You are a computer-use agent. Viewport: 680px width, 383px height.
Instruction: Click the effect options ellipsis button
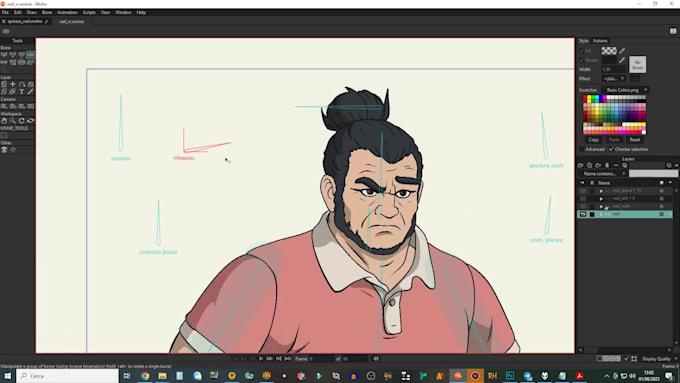click(x=634, y=79)
